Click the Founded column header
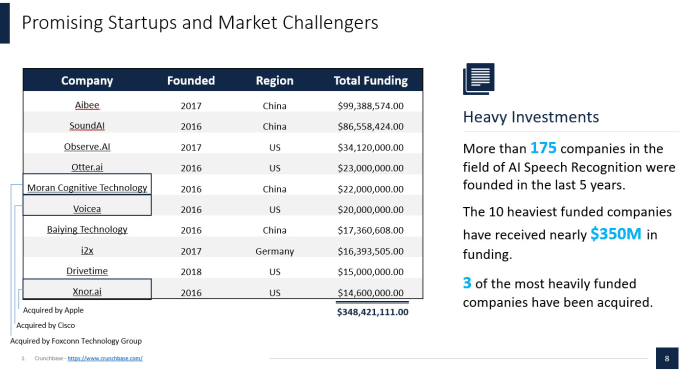The height and width of the screenshot is (371, 680). (191, 81)
